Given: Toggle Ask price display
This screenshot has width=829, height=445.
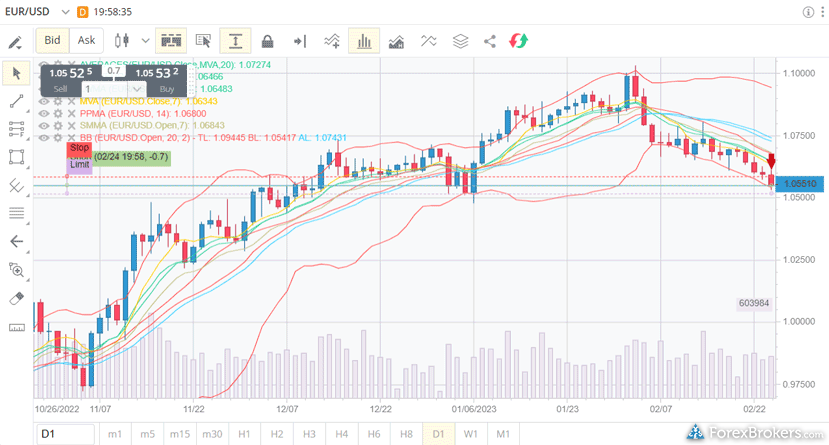Looking at the screenshot, I should [87, 40].
